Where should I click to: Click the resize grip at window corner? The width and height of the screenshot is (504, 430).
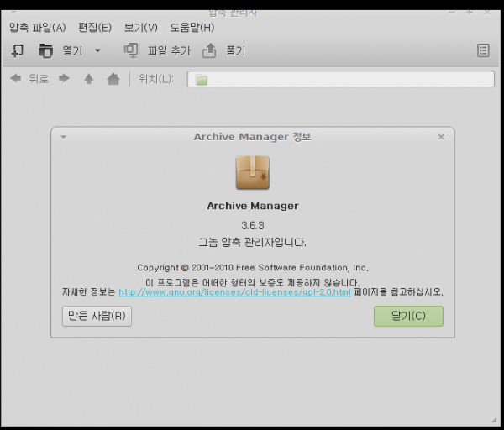(494, 420)
